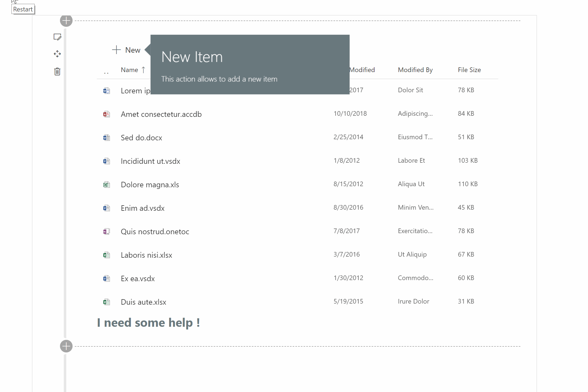Viewport: 588px width, 392px height.
Task: Add a section with the bottom plus circle
Action: (66, 346)
